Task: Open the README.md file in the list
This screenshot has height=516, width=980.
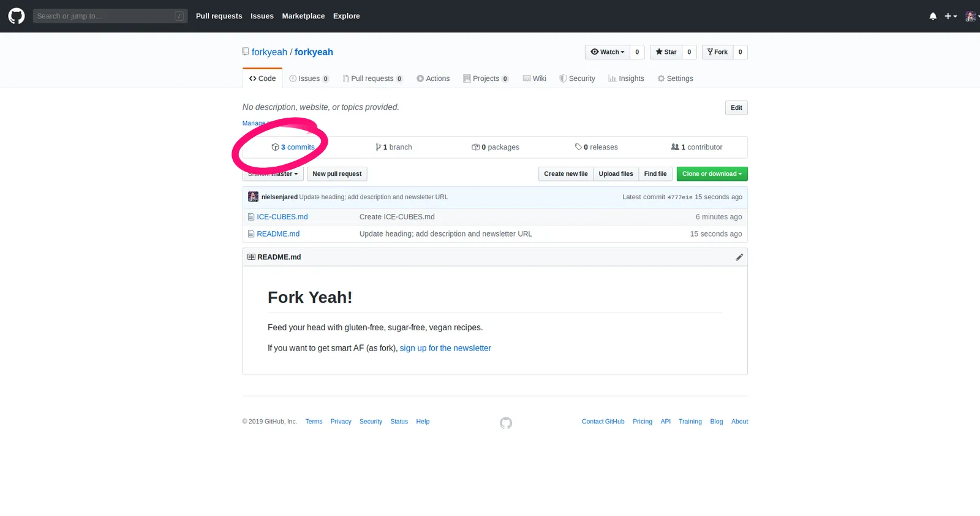Action: point(278,234)
